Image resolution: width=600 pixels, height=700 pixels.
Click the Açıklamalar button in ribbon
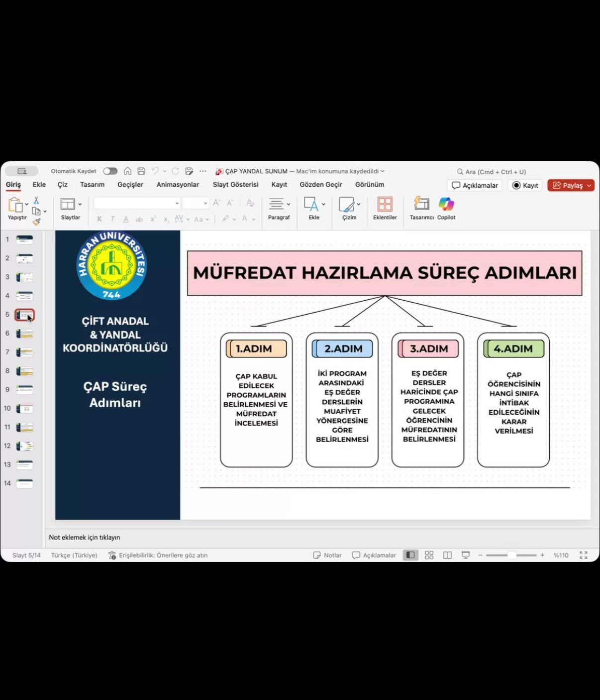(x=475, y=185)
